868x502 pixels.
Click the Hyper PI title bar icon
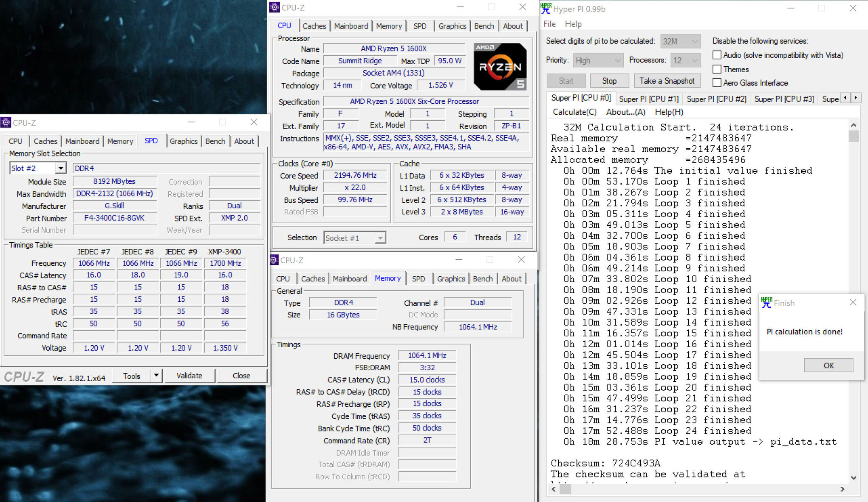pyautogui.click(x=546, y=8)
